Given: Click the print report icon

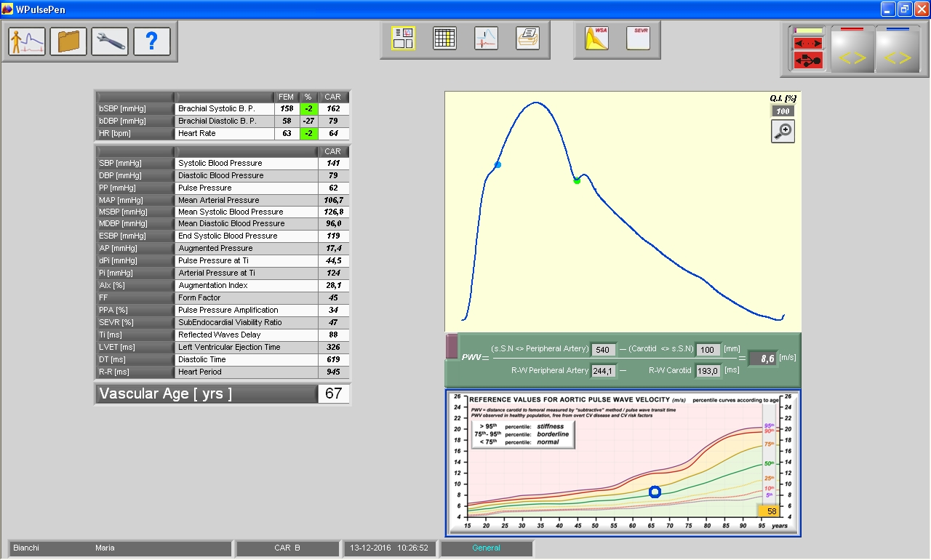Looking at the screenshot, I should [527, 39].
